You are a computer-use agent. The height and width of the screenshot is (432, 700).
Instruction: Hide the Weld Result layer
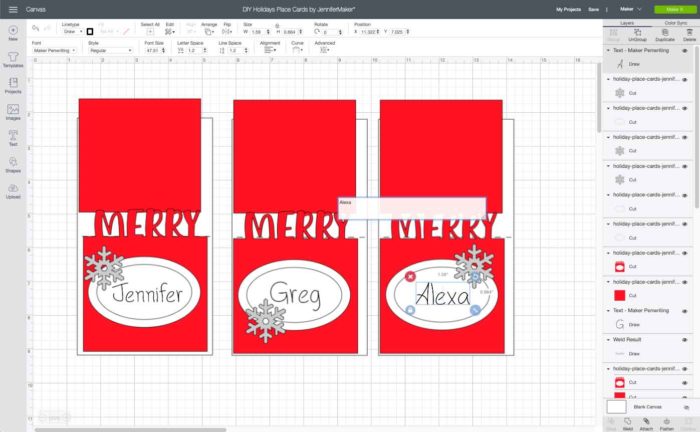(x=685, y=340)
